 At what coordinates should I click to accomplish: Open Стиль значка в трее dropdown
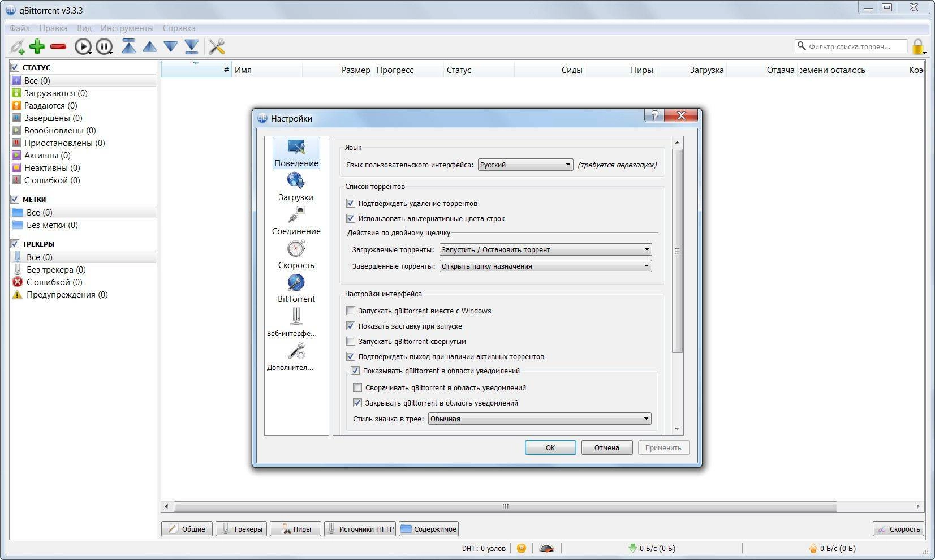pyautogui.click(x=540, y=419)
